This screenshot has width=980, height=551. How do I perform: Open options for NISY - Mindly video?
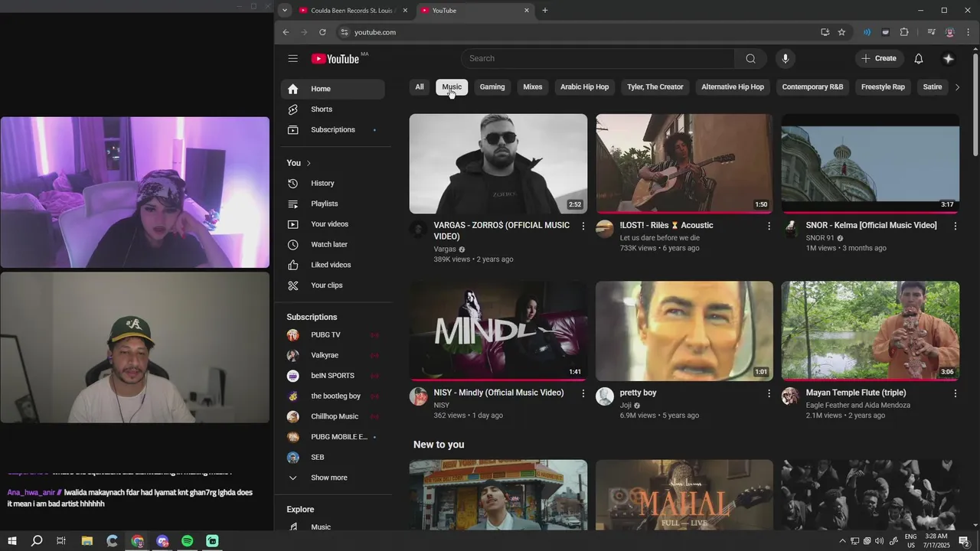(583, 393)
